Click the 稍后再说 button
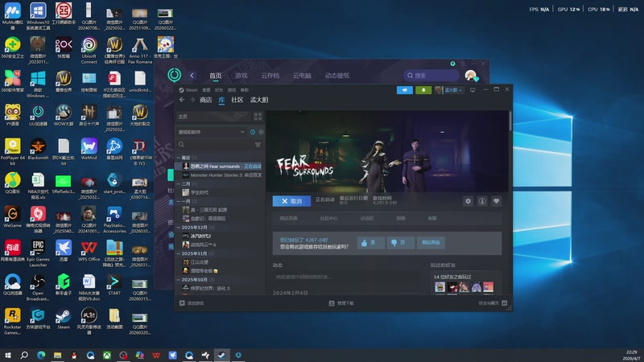This screenshot has height=362, width=644. (x=431, y=243)
